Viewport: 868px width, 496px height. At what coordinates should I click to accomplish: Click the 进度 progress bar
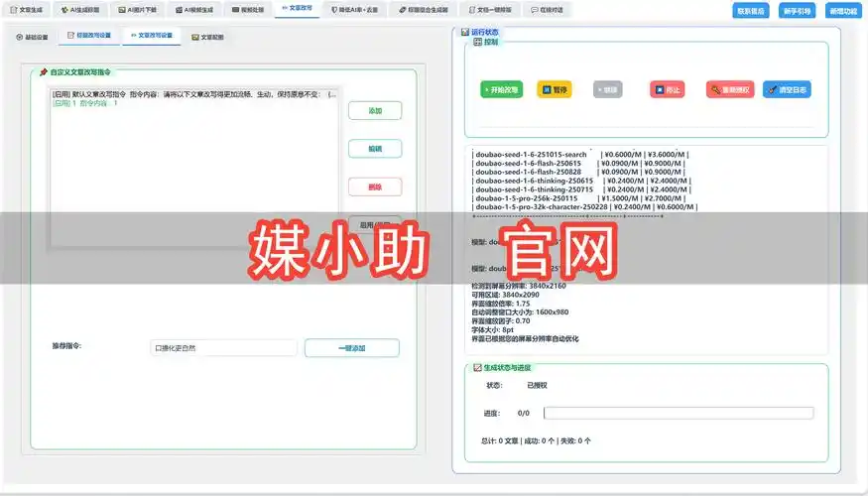click(x=679, y=413)
